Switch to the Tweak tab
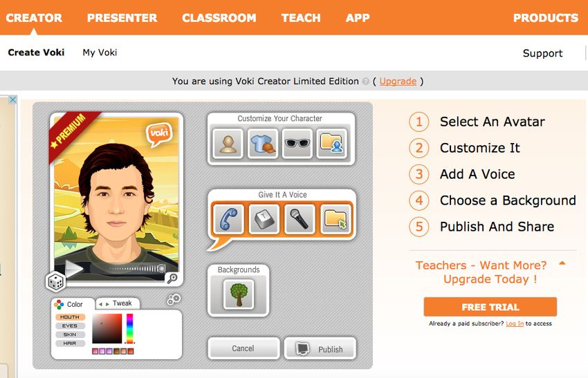 pyautogui.click(x=118, y=303)
